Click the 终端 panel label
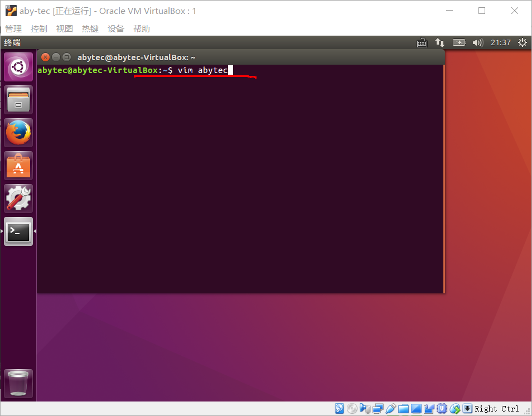532x416 pixels. (x=12, y=43)
